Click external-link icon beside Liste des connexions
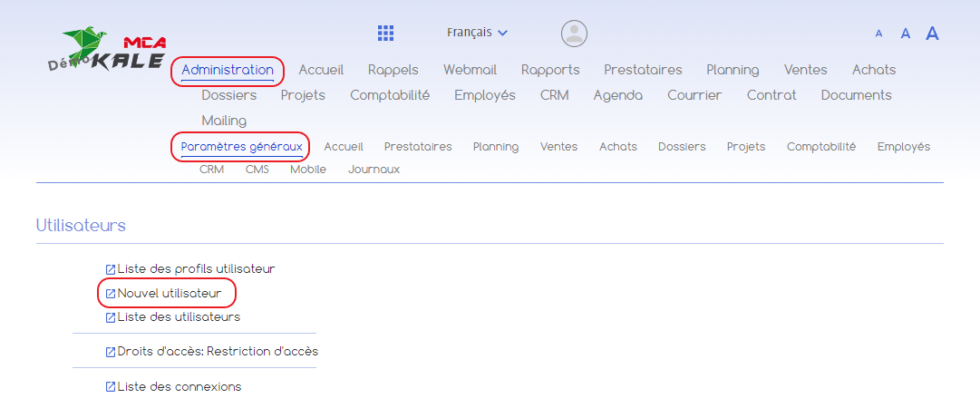 (111, 387)
